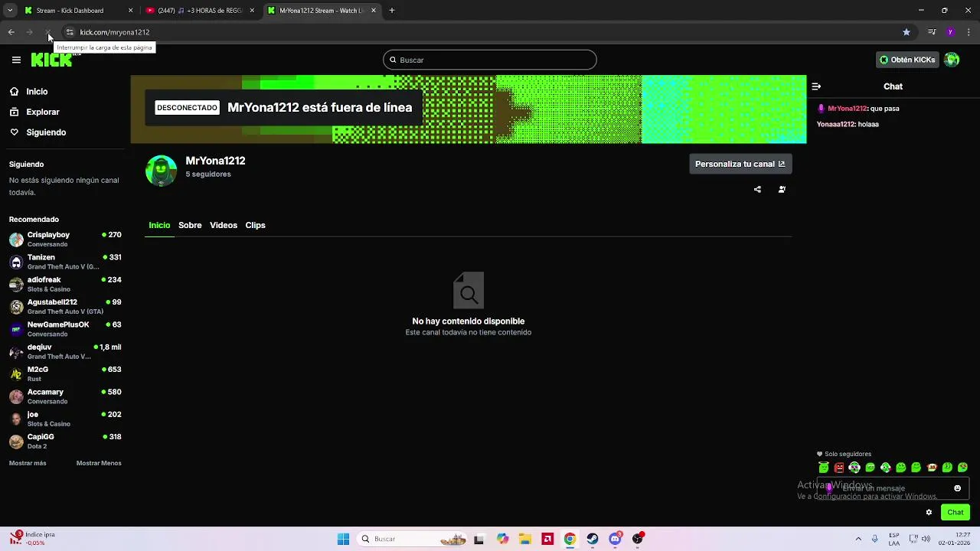The height and width of the screenshot is (551, 980).
Task: Click the bookmark star icon
Action: tap(906, 32)
